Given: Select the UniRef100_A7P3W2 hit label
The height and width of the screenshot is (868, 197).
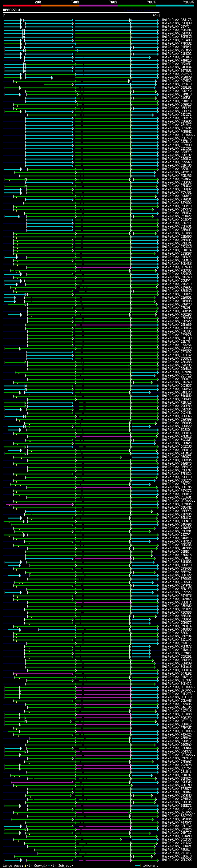Looking at the screenshot, I should click(176, 44).
